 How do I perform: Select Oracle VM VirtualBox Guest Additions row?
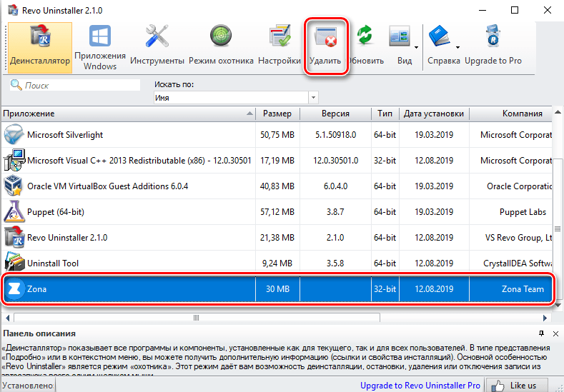coord(277,186)
